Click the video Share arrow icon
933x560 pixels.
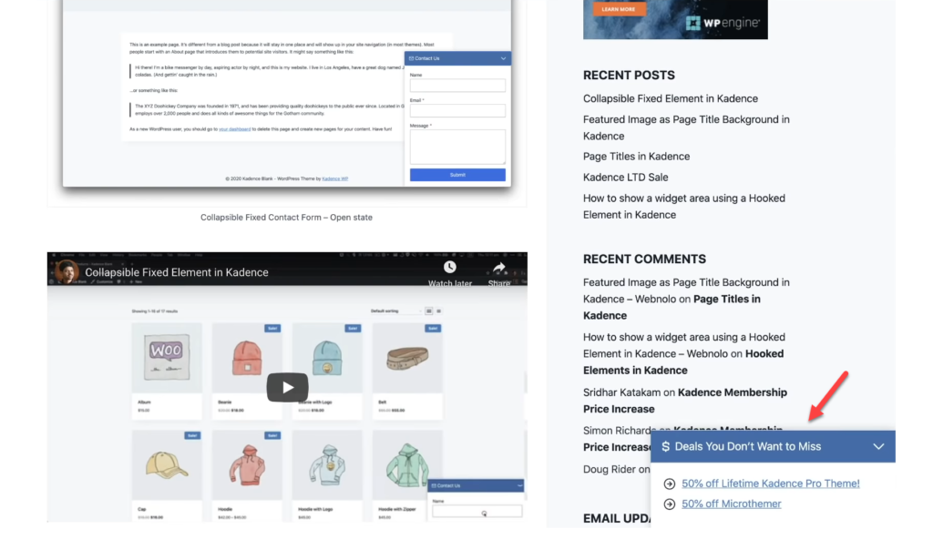(x=499, y=268)
